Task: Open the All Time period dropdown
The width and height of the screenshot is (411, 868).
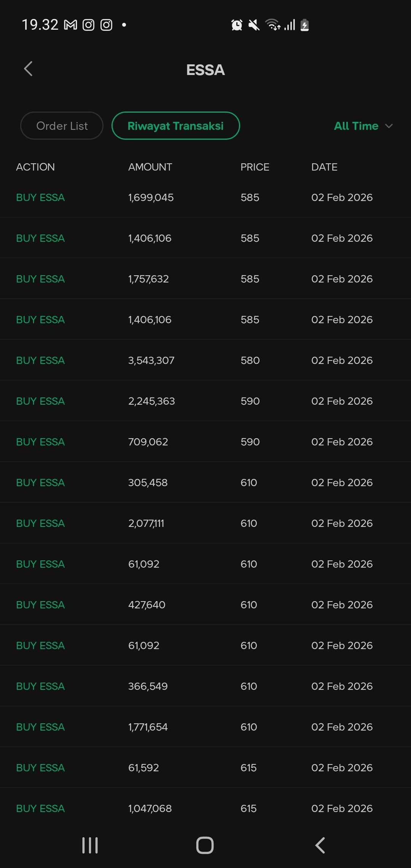Action: (356, 126)
